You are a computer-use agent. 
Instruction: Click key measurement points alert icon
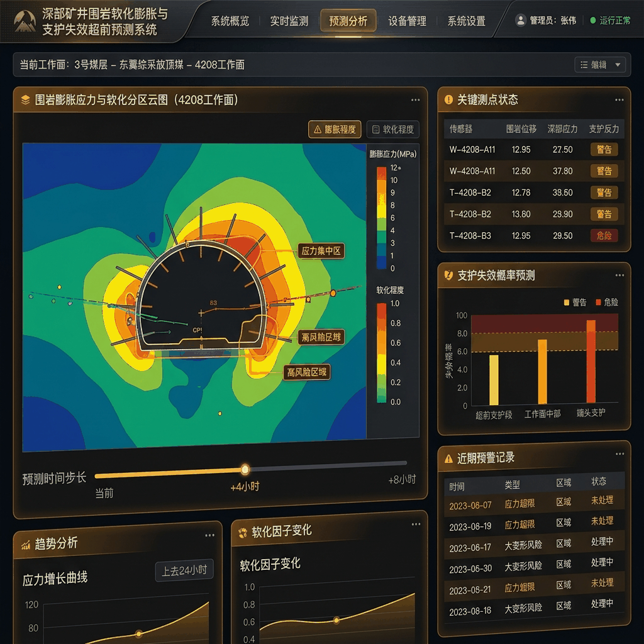(x=448, y=99)
